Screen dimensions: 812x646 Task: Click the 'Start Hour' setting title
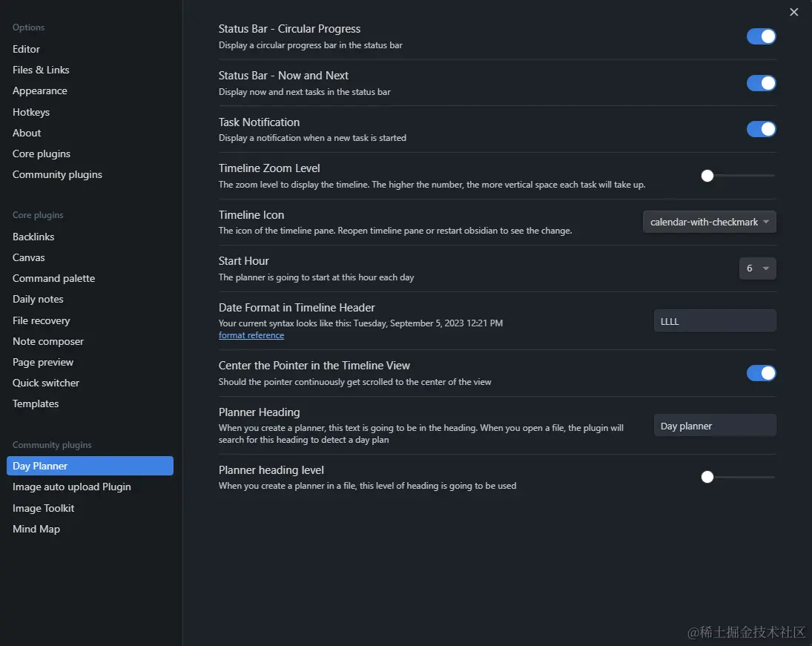pos(243,261)
